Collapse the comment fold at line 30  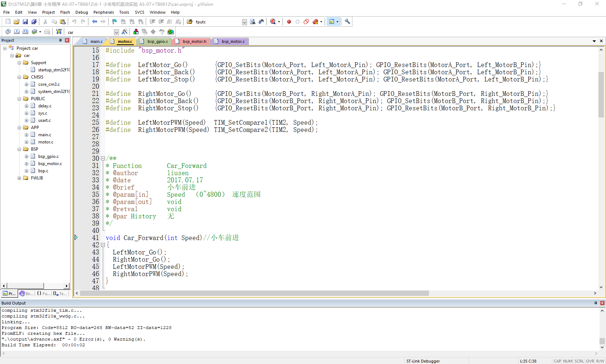pyautogui.click(x=103, y=159)
